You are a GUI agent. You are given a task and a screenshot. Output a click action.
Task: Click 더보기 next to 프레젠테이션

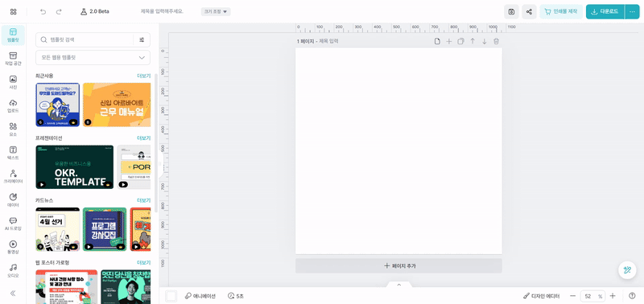tap(144, 138)
